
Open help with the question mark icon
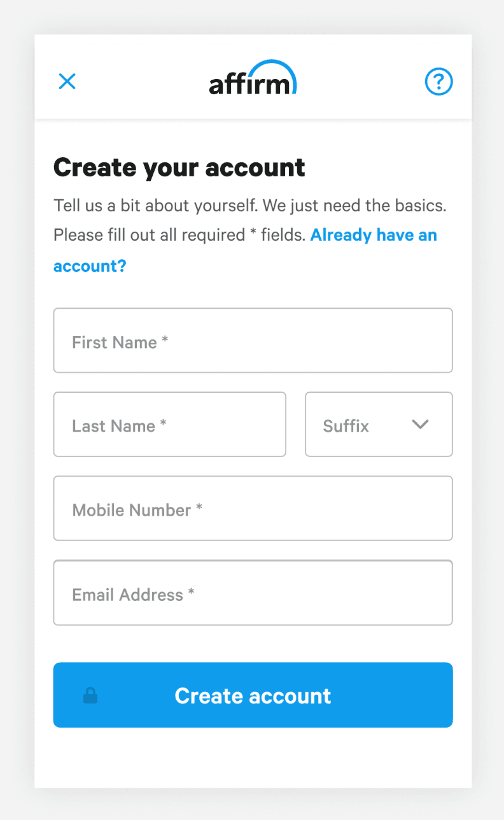click(x=438, y=81)
